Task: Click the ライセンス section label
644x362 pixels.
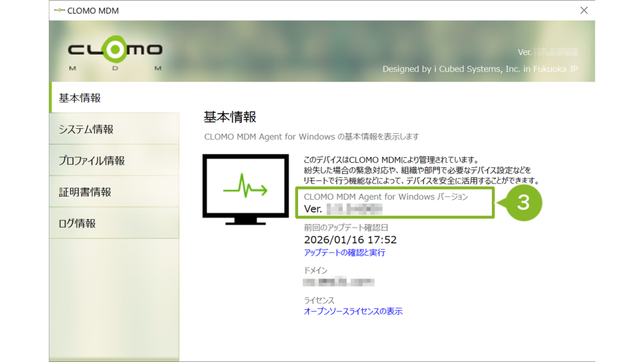Action: coord(319,300)
